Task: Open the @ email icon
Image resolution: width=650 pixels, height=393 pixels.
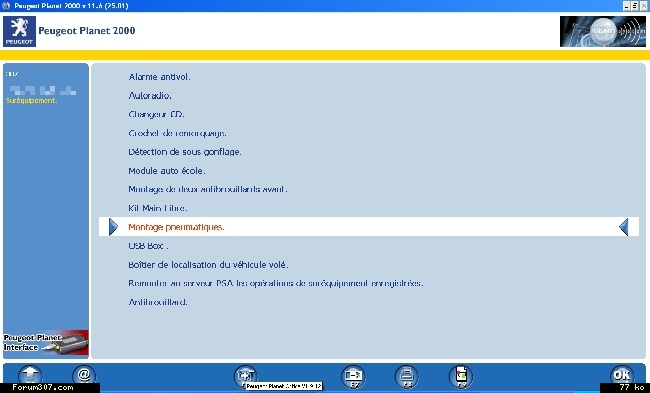Action: coord(84,375)
